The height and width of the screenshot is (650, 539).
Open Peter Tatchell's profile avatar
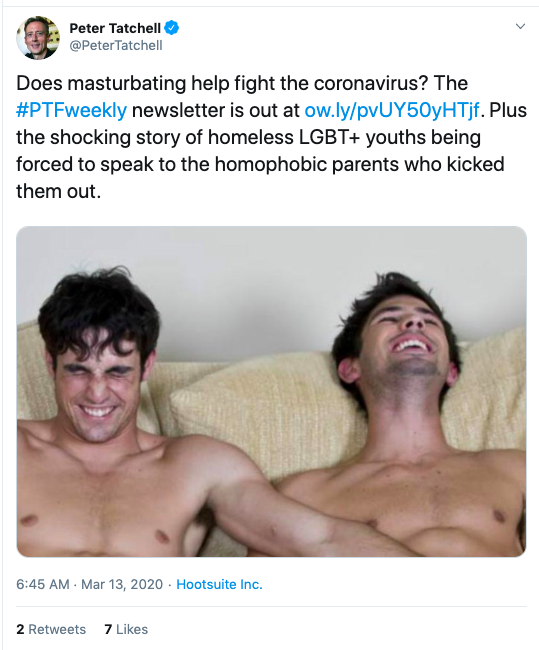pos(38,38)
